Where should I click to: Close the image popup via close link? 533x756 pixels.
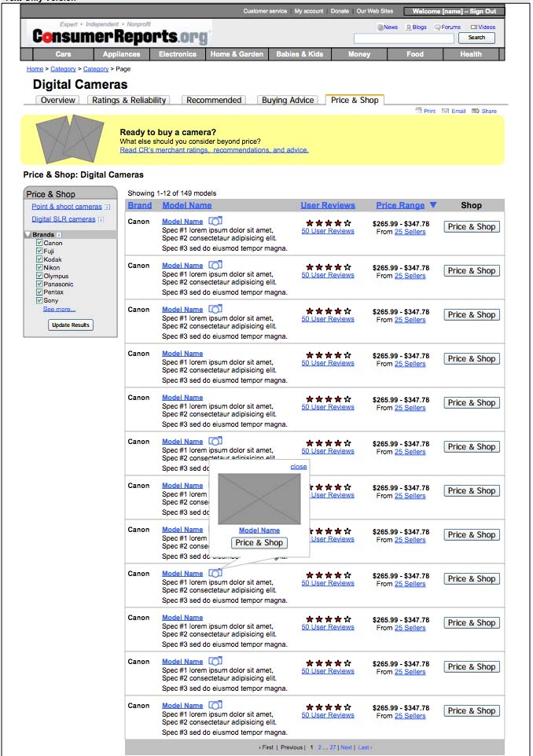(x=299, y=467)
